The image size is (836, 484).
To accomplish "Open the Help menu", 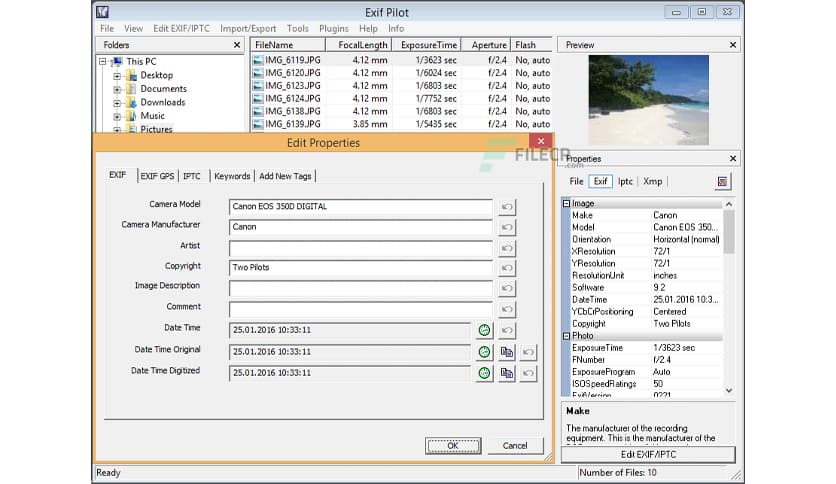I will tap(368, 28).
